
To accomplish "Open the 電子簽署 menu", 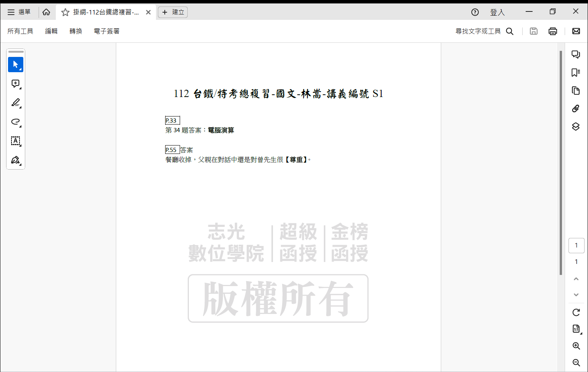I will 107,31.
